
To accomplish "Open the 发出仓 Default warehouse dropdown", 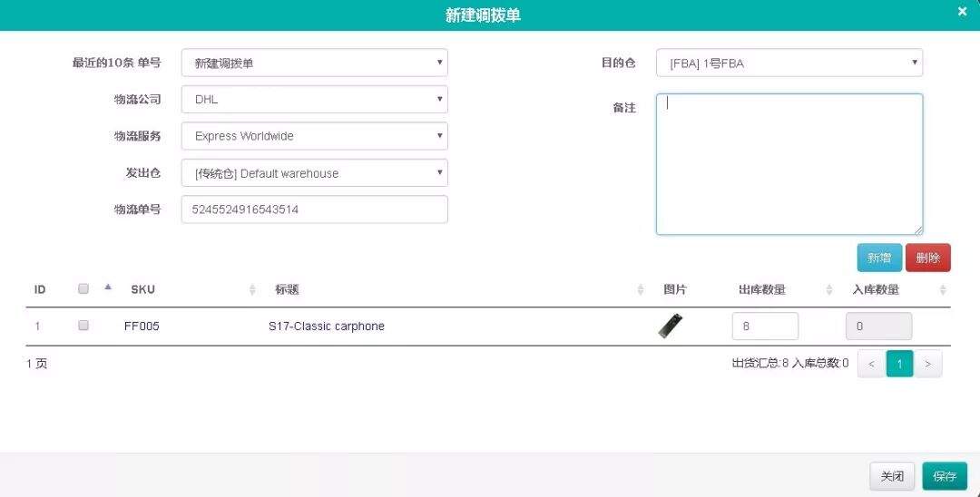I will pyautogui.click(x=314, y=173).
